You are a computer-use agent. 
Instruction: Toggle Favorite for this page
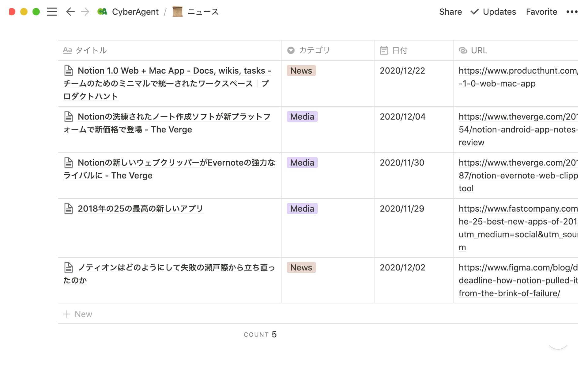click(x=541, y=12)
